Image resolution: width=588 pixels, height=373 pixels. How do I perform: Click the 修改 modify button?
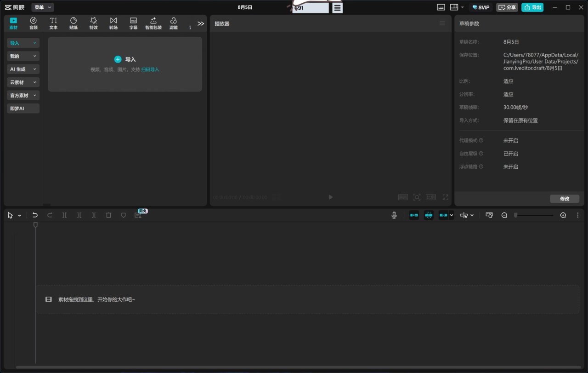[565, 199]
